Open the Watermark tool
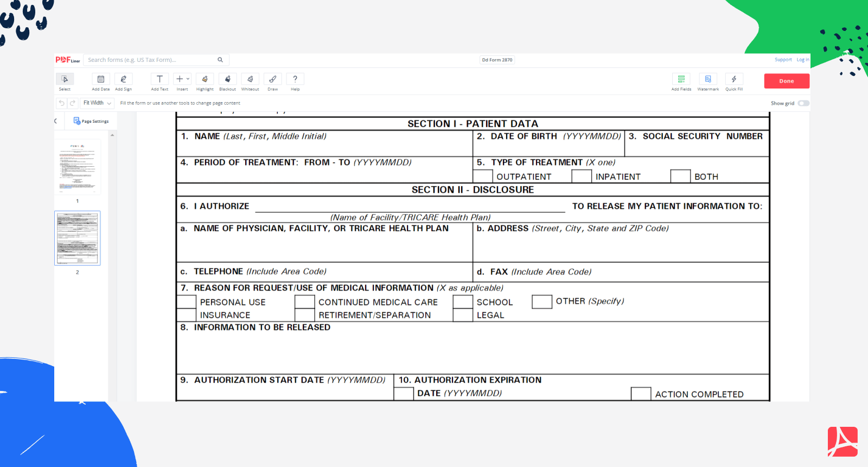Screen dimensions: 868x467 coord(708,81)
